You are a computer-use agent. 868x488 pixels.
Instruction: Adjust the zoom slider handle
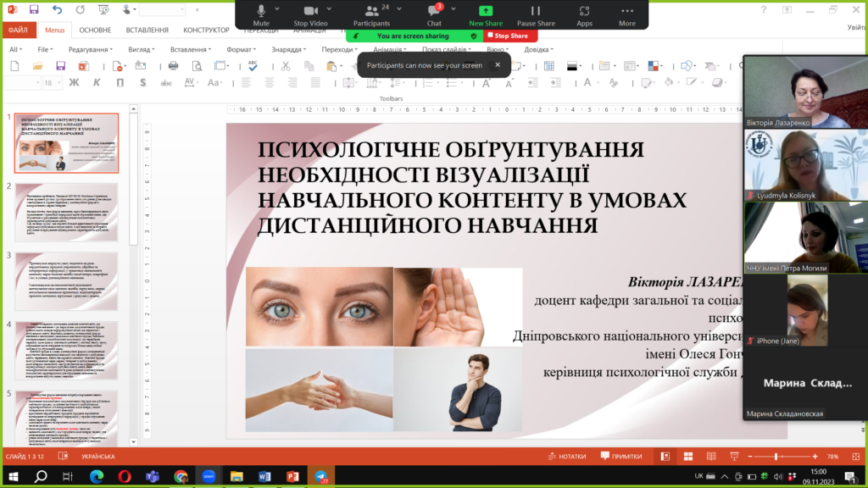coord(776,457)
